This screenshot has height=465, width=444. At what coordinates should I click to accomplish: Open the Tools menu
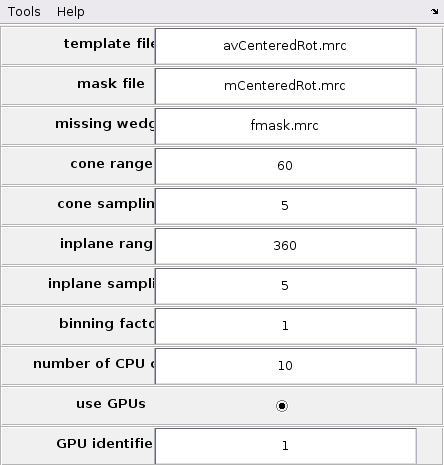coord(24,12)
